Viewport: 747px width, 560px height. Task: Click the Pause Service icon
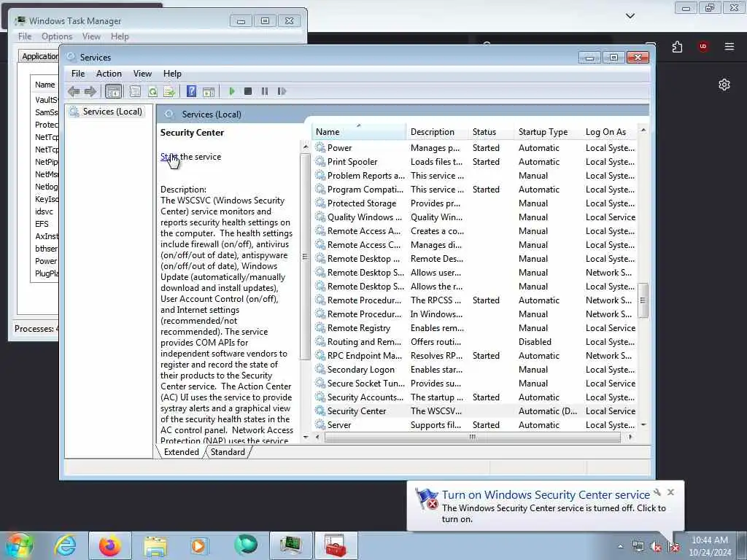click(264, 91)
